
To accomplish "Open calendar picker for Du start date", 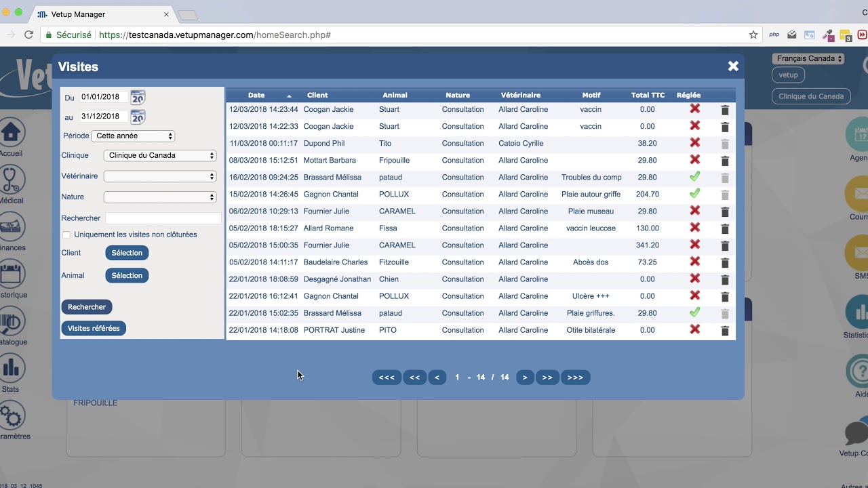I will pos(138,98).
